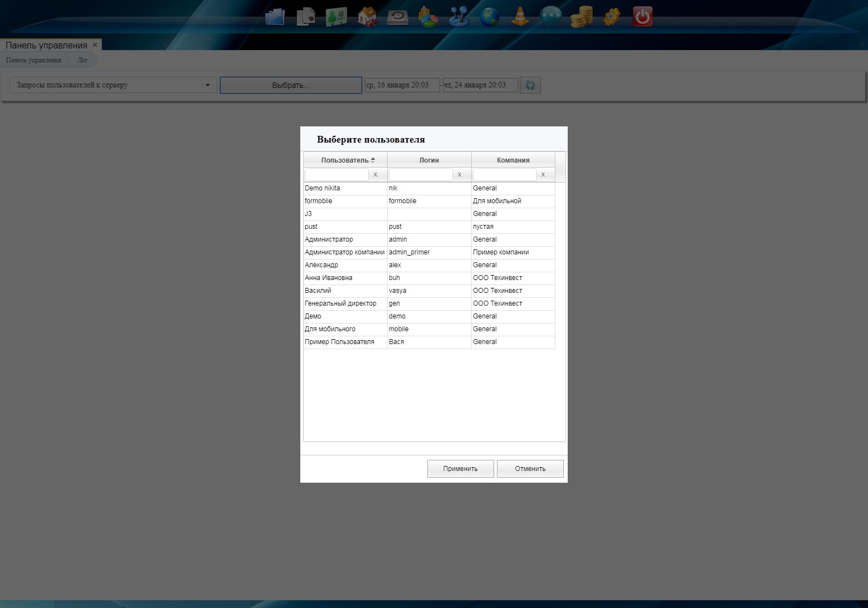Open the house with car icon
The width and height of the screenshot is (868, 608).
click(x=367, y=17)
